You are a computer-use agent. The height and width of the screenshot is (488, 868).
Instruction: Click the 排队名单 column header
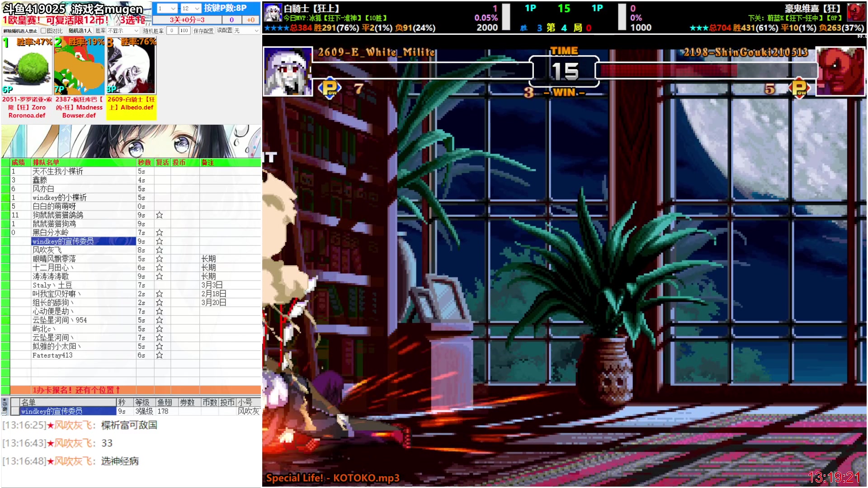tap(84, 162)
